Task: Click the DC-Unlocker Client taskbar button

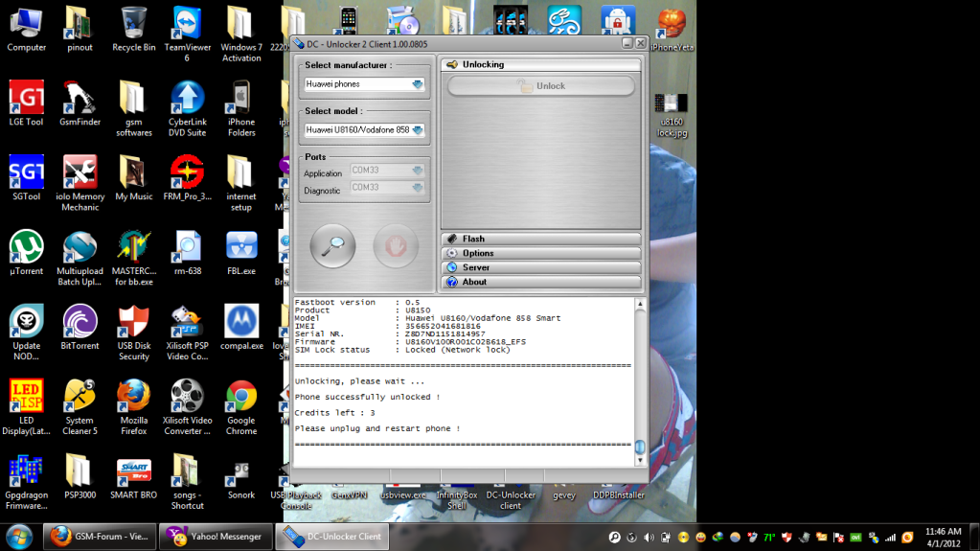Action: (331, 537)
